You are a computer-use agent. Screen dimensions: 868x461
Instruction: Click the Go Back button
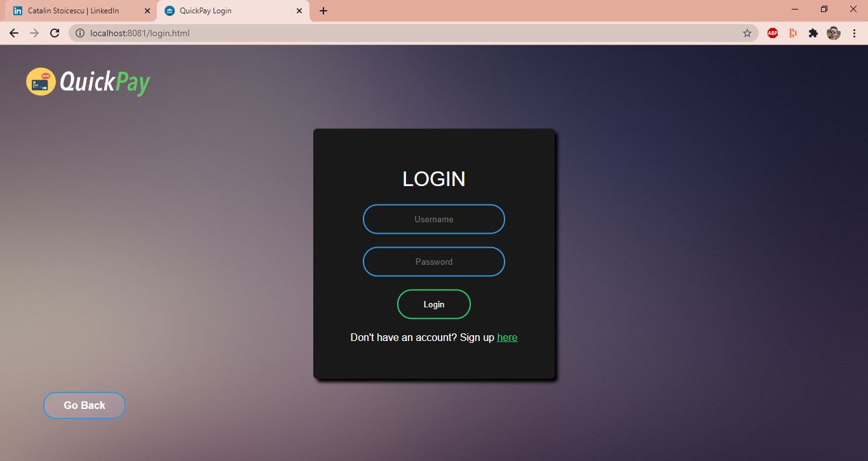click(85, 405)
